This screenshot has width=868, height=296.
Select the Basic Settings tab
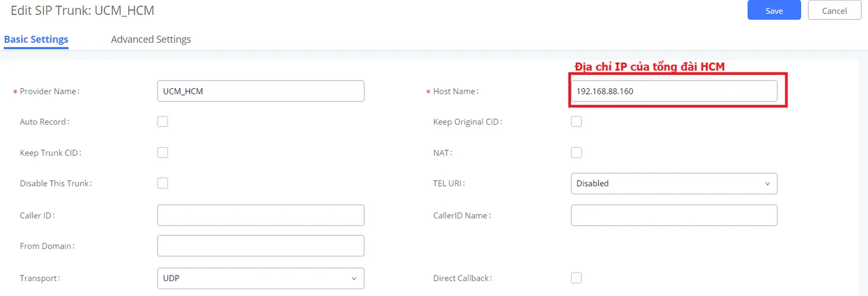pos(36,39)
